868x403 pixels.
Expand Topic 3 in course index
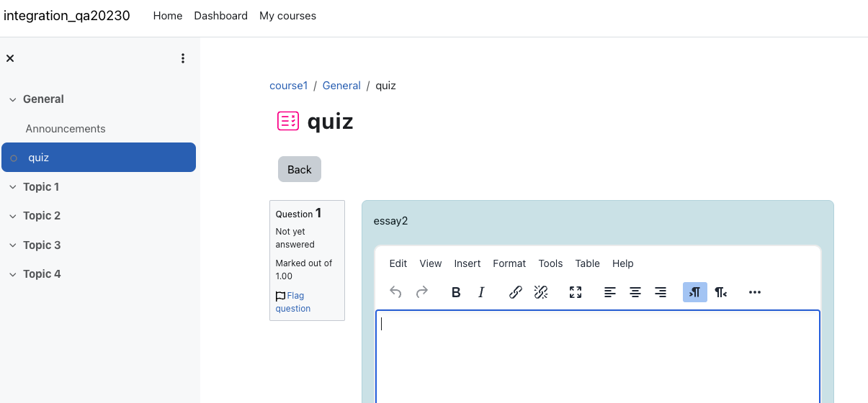click(x=12, y=245)
